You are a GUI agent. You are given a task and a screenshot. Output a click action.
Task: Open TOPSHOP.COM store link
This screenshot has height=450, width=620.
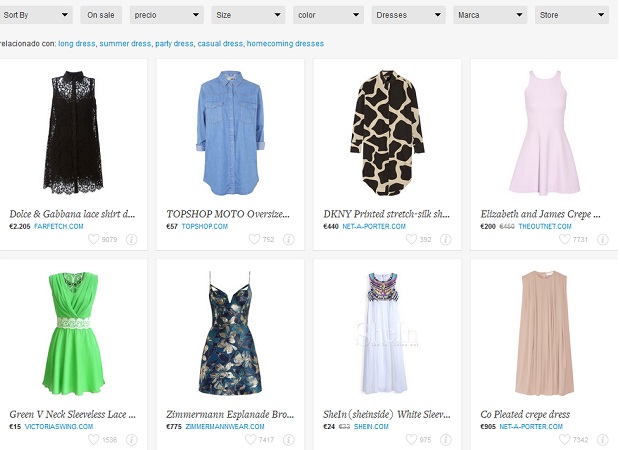[205, 227]
